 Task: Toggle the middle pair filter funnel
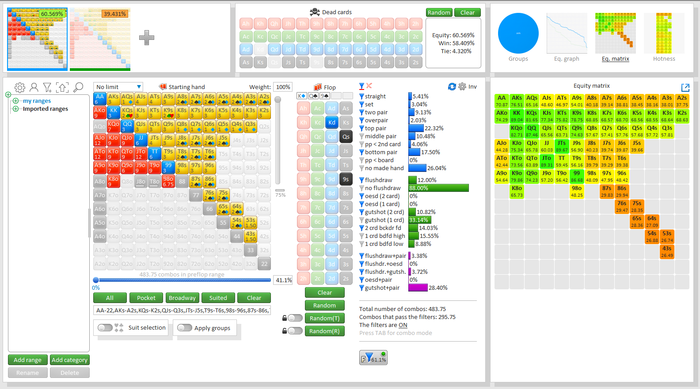362,136
